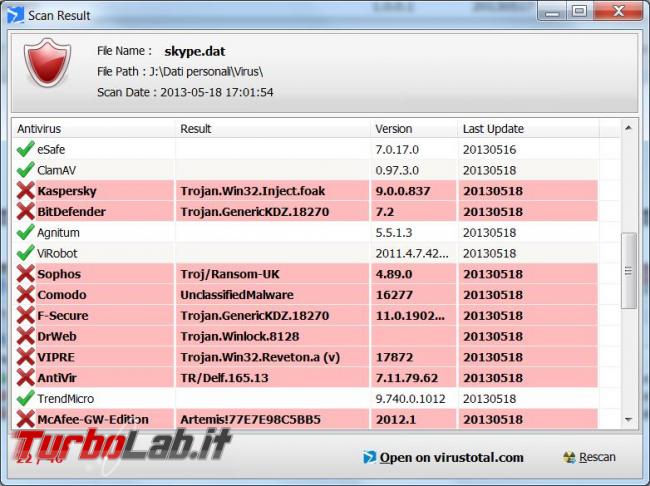The width and height of the screenshot is (650, 486).
Task: Click the Scan Result title bar app icon
Action: pyautogui.click(x=15, y=15)
